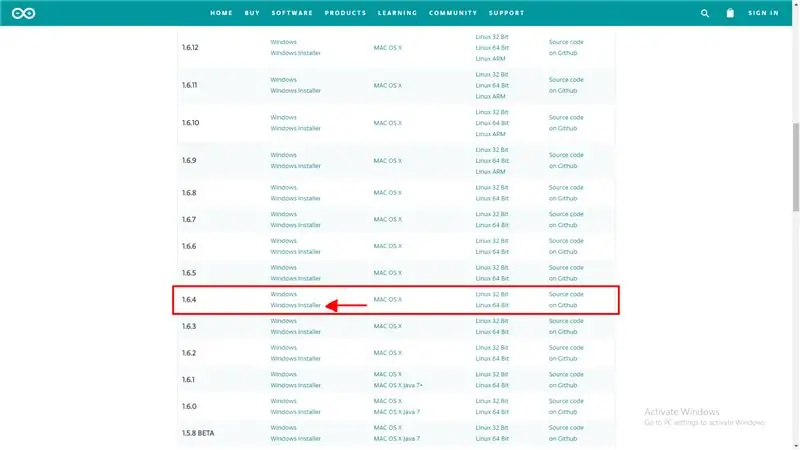Go to HOME in the navigation bar
The height and width of the screenshot is (450, 800).
(x=221, y=13)
